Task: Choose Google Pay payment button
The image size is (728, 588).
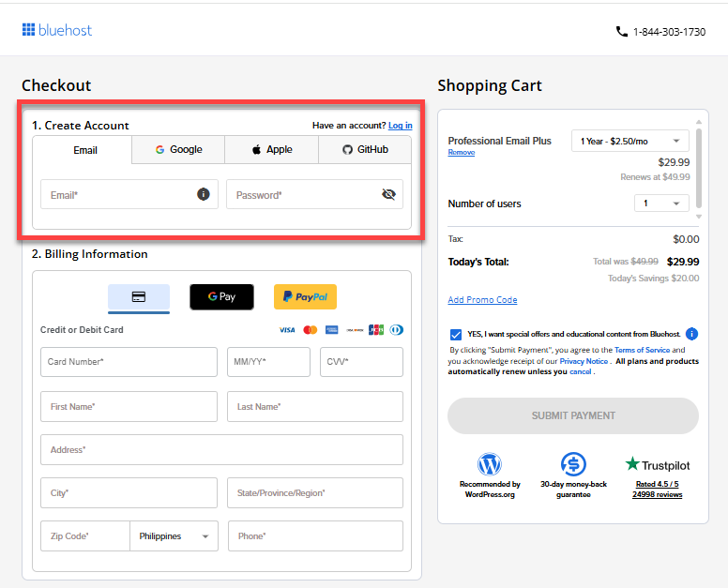Action: (x=221, y=297)
